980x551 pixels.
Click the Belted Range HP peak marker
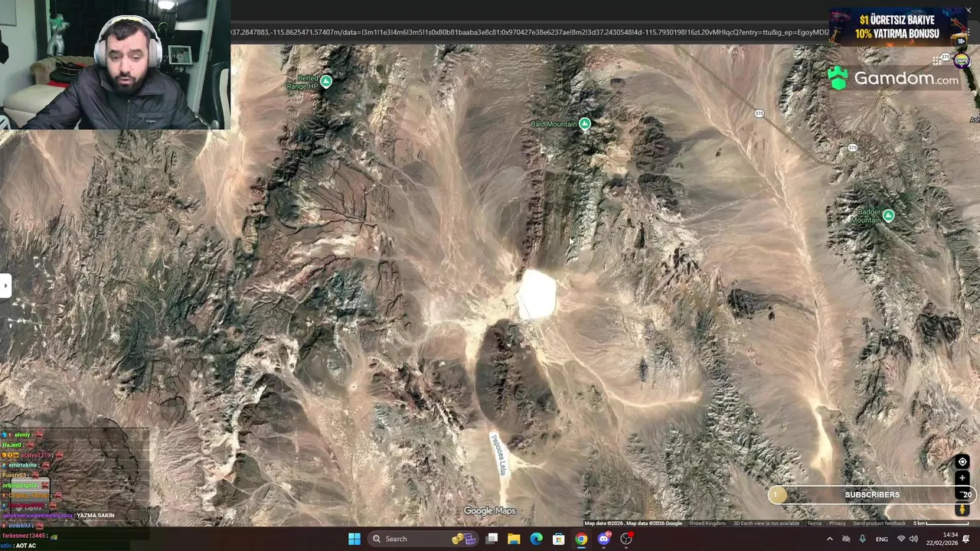(326, 82)
